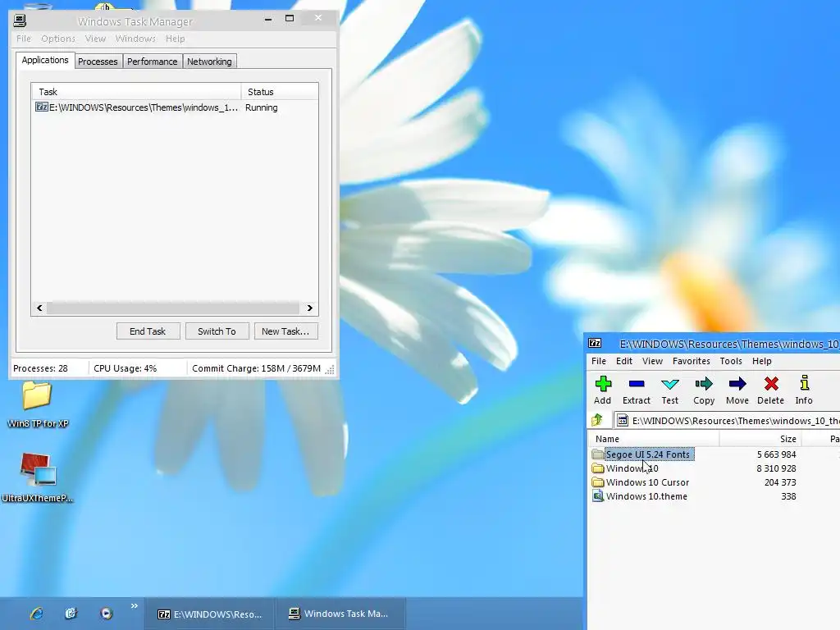840x630 pixels.
Task: Click the Windows Task Manager taskbar button
Action: 340,614
